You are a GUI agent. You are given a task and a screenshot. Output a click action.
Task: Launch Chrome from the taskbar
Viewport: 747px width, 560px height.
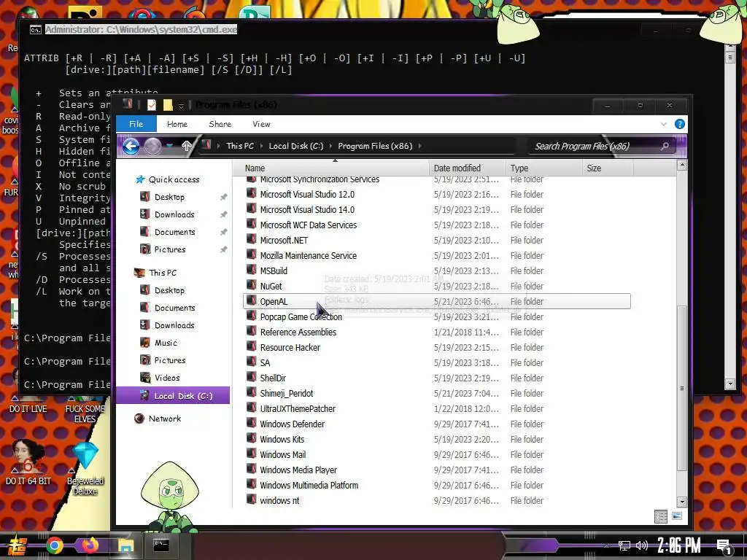click(54, 545)
